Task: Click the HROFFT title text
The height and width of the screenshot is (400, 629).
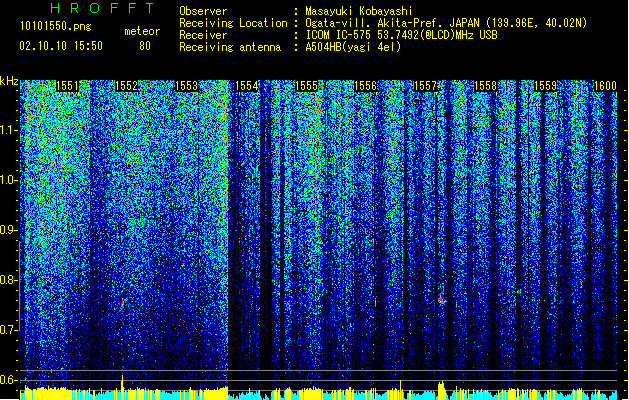Action: (103, 8)
